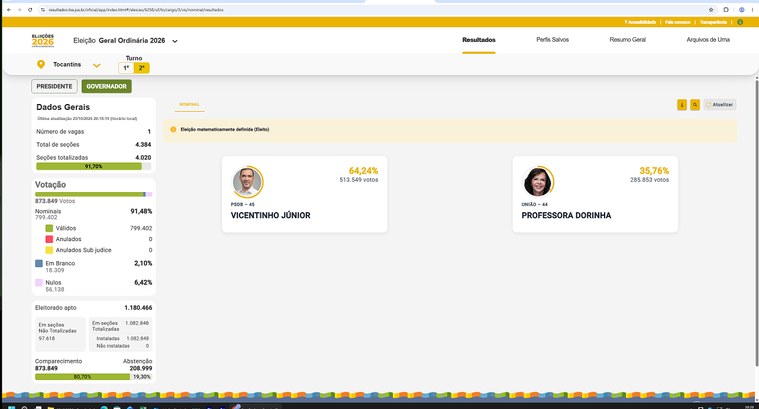
Task: Click the browser address bar URL
Action: tap(136, 10)
